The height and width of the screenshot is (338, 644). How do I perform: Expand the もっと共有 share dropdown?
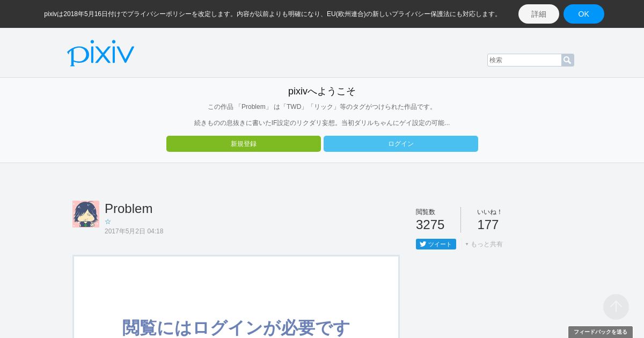[484, 244]
